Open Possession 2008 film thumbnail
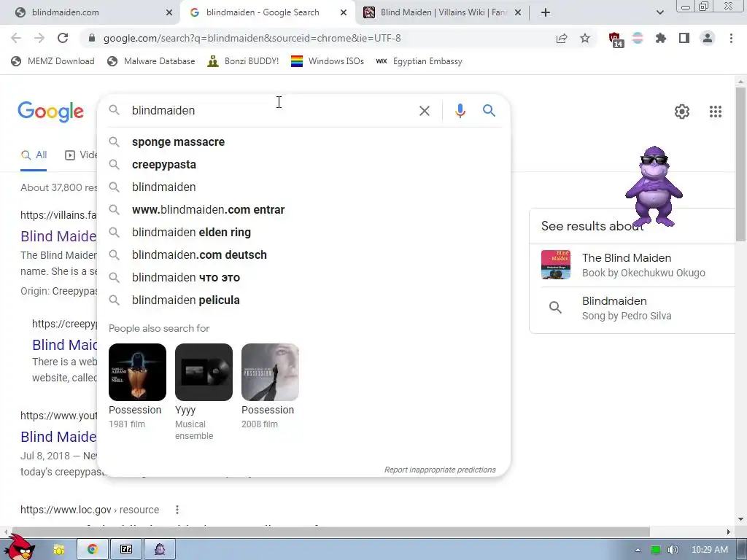747x560 pixels. click(x=270, y=372)
